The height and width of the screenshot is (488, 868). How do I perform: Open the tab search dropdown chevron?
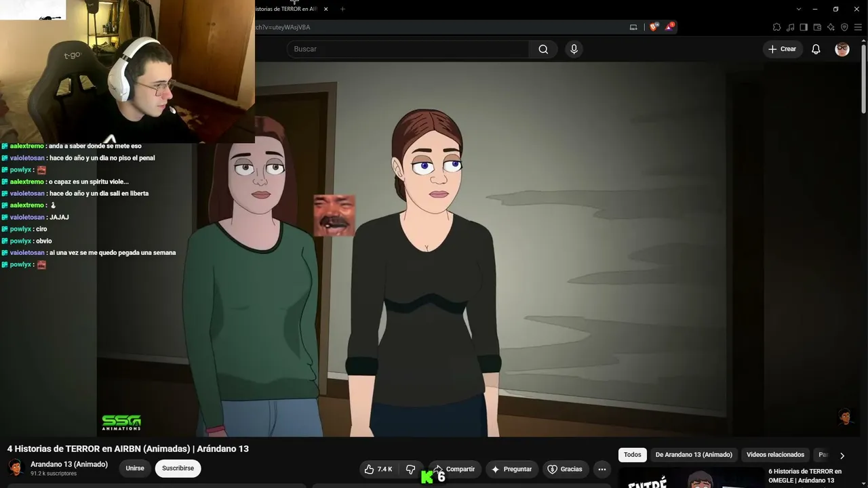[799, 9]
